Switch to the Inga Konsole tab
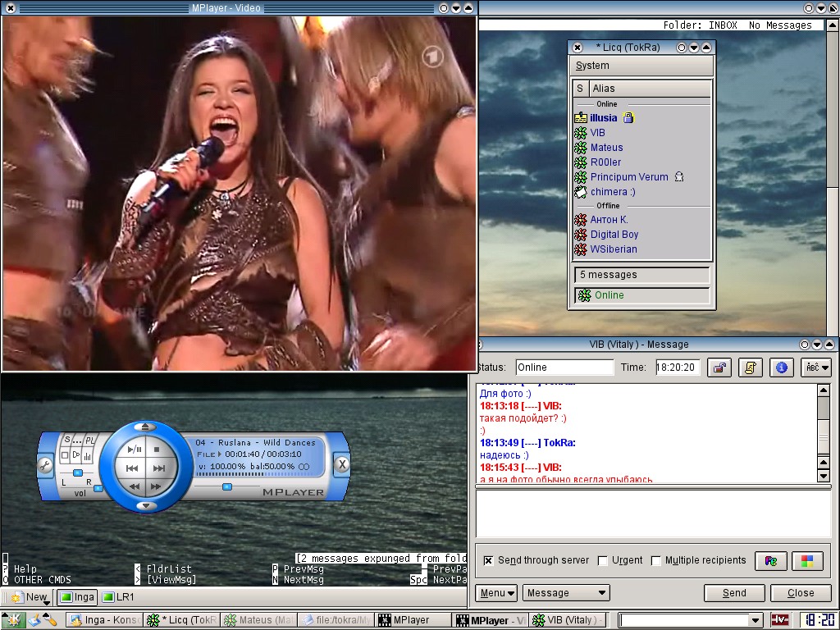The image size is (840, 630). [x=78, y=597]
